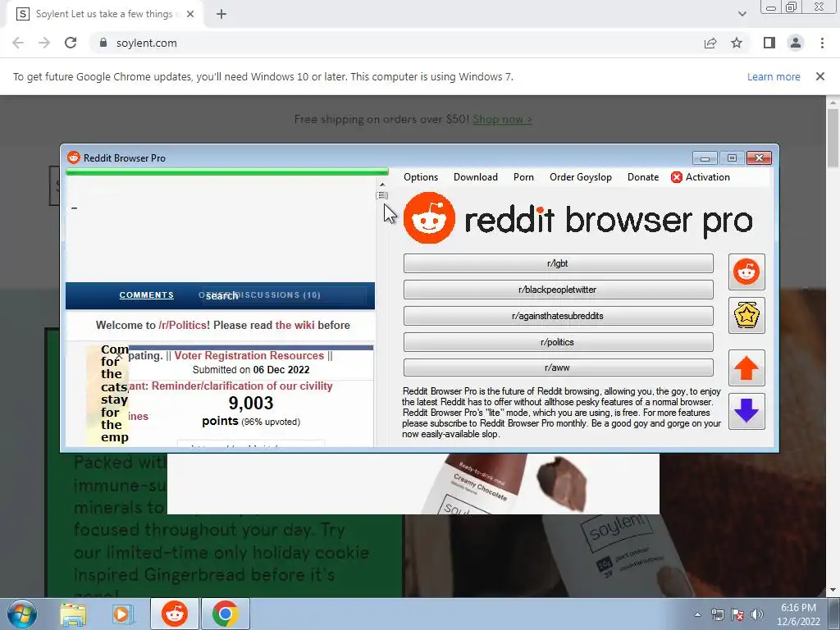The image size is (840, 630).
Task: Switch to the Comments tab
Action: click(146, 295)
